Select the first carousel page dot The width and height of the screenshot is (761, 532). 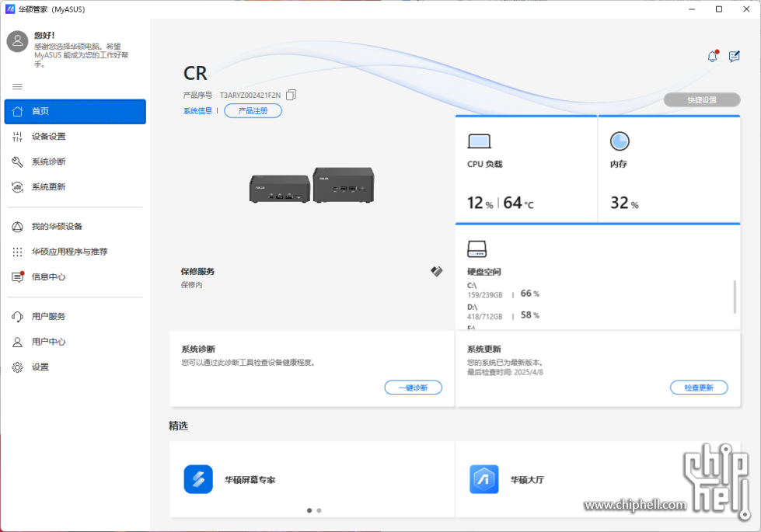click(309, 510)
